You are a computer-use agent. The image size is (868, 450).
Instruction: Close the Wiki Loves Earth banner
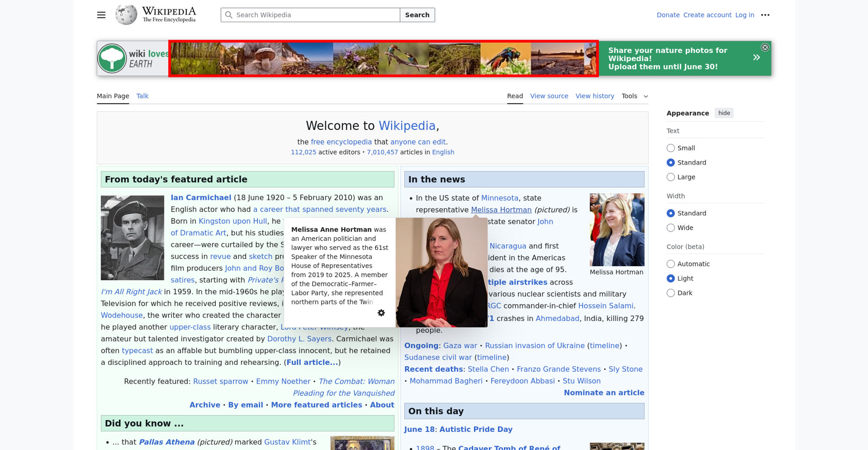tap(765, 47)
